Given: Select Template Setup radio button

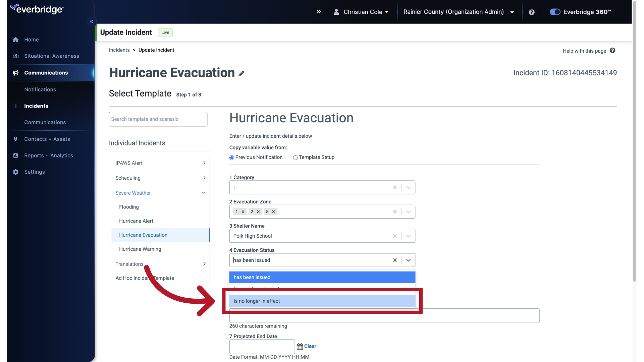Looking at the screenshot, I should (295, 158).
